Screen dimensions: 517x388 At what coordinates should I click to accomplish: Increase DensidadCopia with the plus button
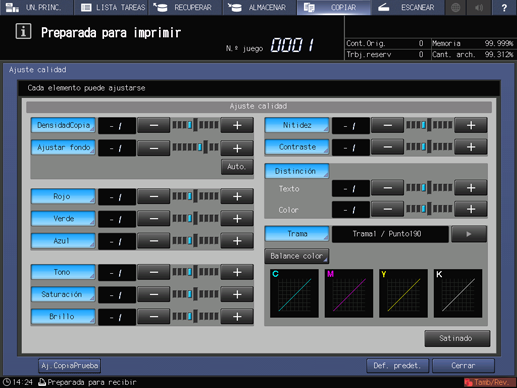click(x=237, y=126)
